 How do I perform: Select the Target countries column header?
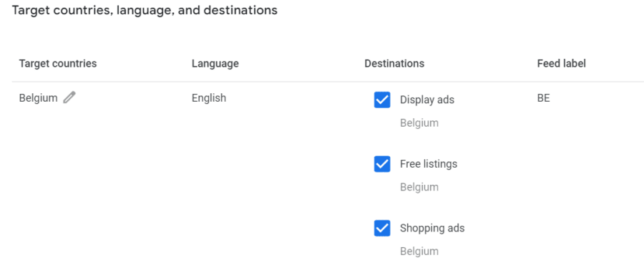pyautogui.click(x=58, y=64)
